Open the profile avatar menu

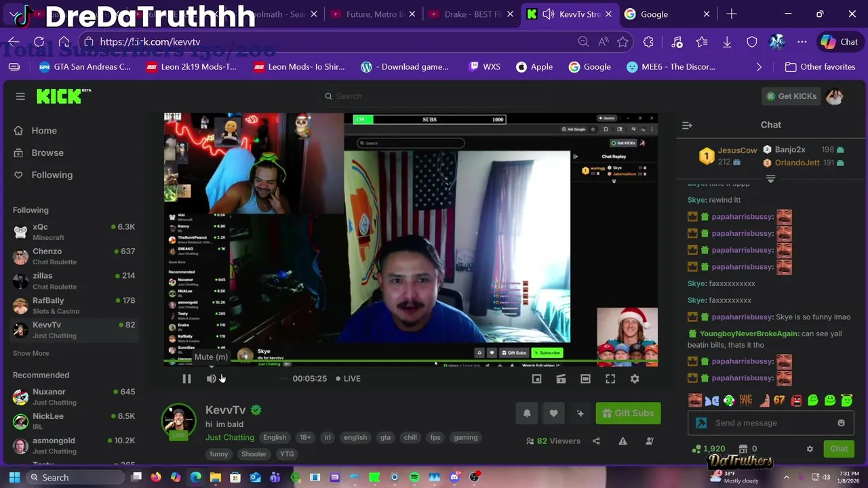click(835, 96)
